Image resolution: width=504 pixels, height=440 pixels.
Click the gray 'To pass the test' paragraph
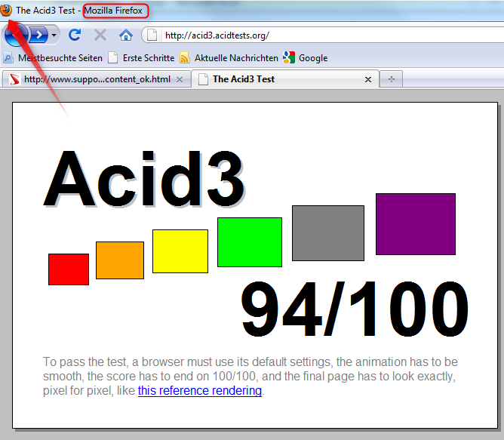[250, 376]
